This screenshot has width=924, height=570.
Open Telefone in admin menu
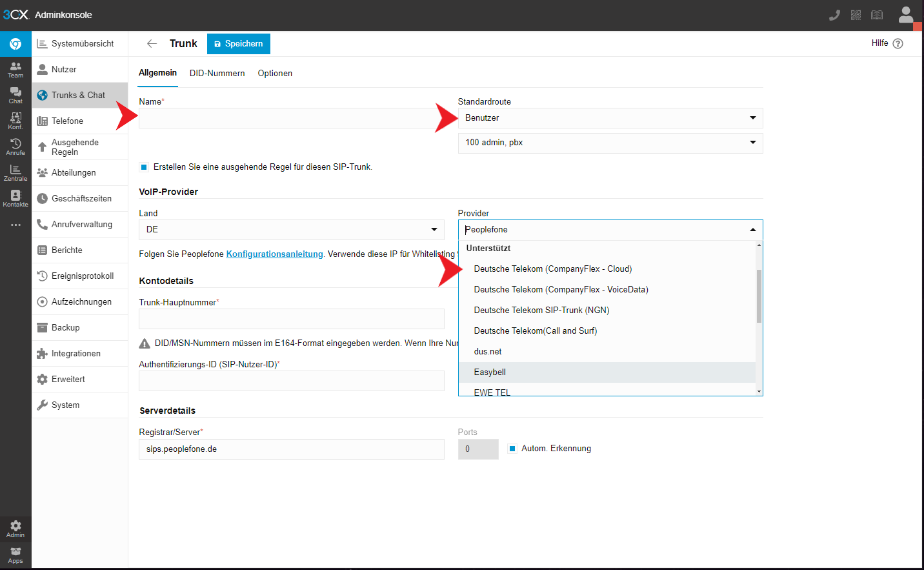click(x=80, y=121)
